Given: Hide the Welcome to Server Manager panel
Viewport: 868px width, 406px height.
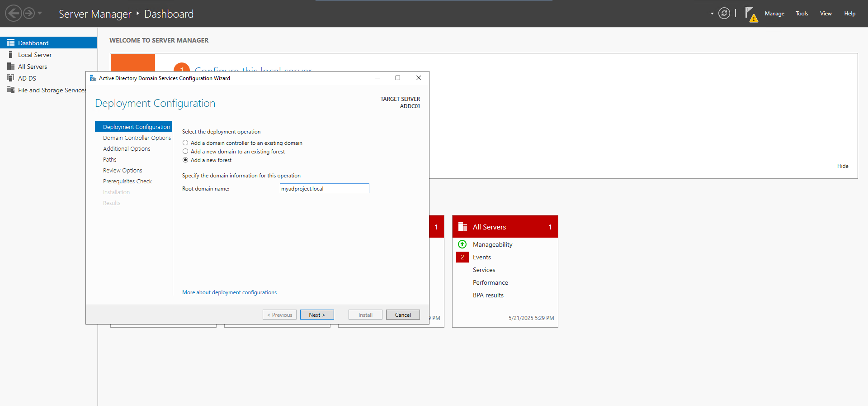Looking at the screenshot, I should (x=843, y=166).
